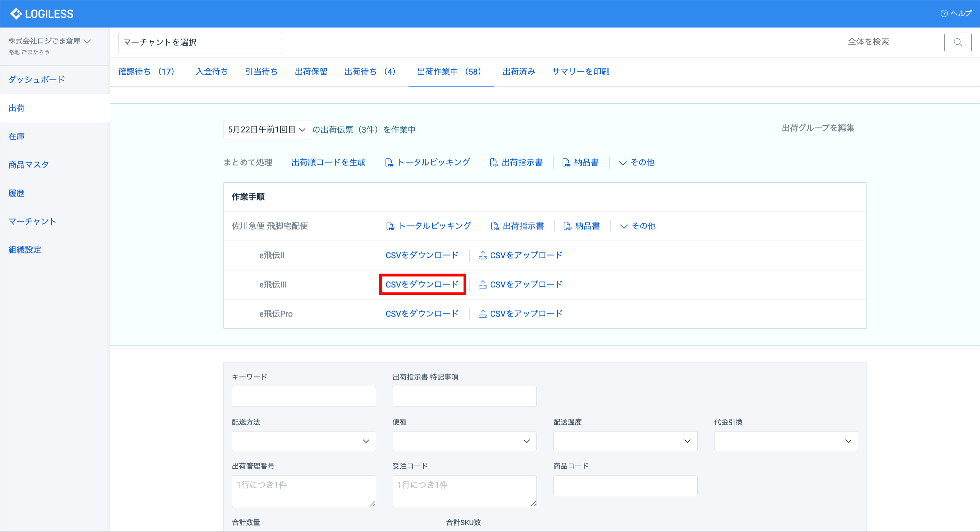Upload CSV for e飛伝Pro
Viewport: 980px width, 532px height.
click(x=521, y=314)
